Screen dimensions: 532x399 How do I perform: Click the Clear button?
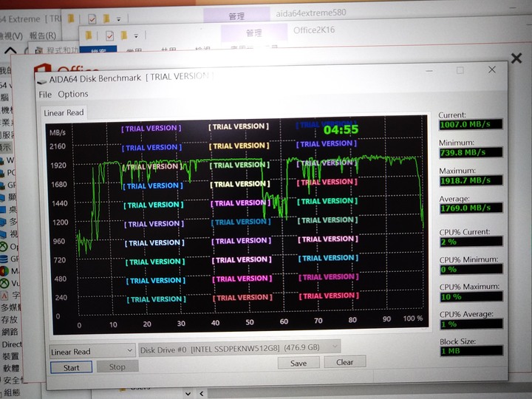point(345,362)
